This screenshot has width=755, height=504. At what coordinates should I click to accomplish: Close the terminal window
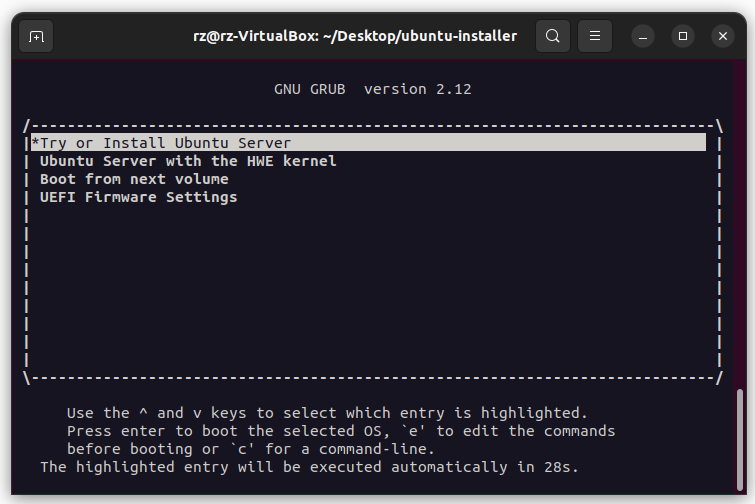pyautogui.click(x=722, y=36)
